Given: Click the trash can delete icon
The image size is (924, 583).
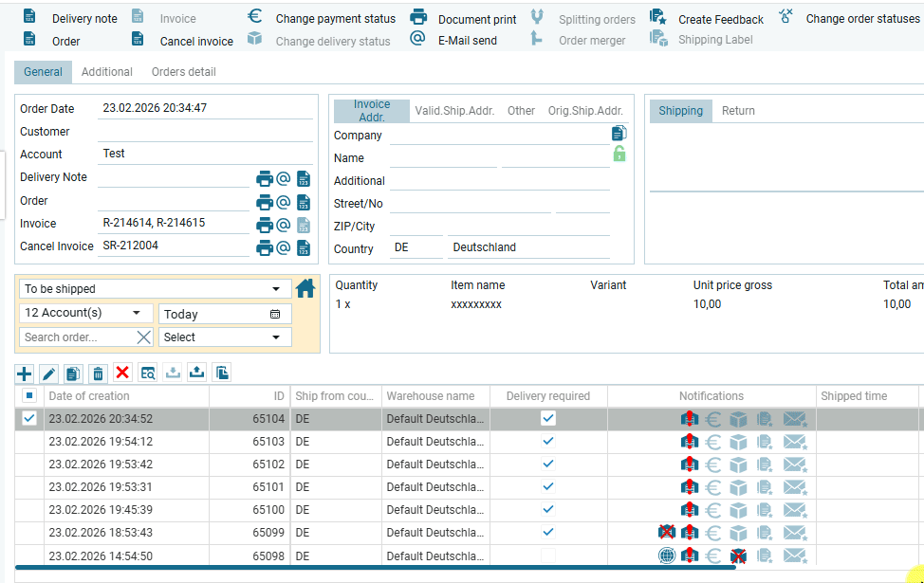Looking at the screenshot, I should (98, 373).
